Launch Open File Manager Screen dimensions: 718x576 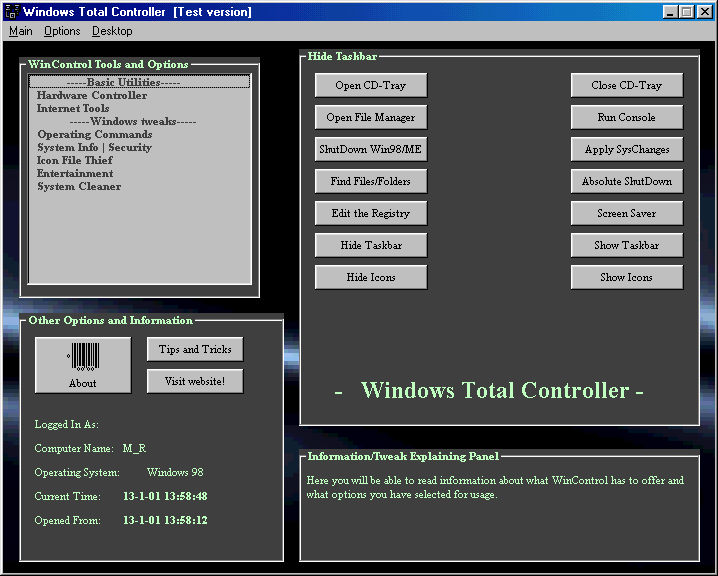point(371,117)
